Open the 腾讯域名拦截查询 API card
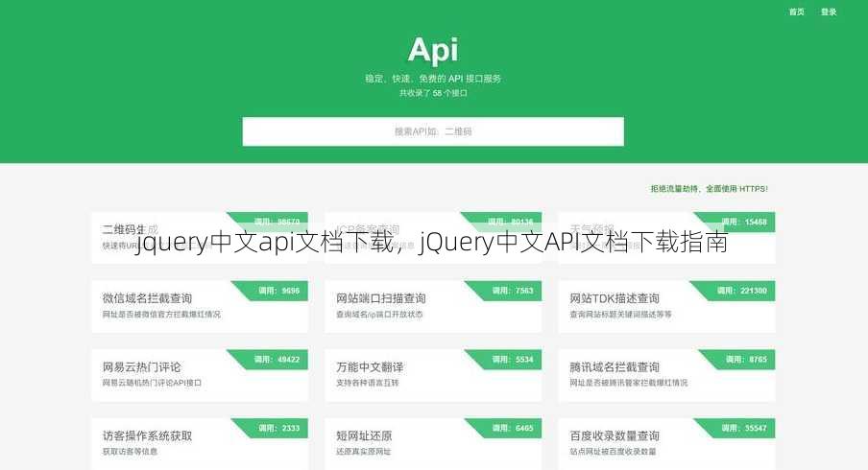The image size is (868, 470). pos(666,375)
